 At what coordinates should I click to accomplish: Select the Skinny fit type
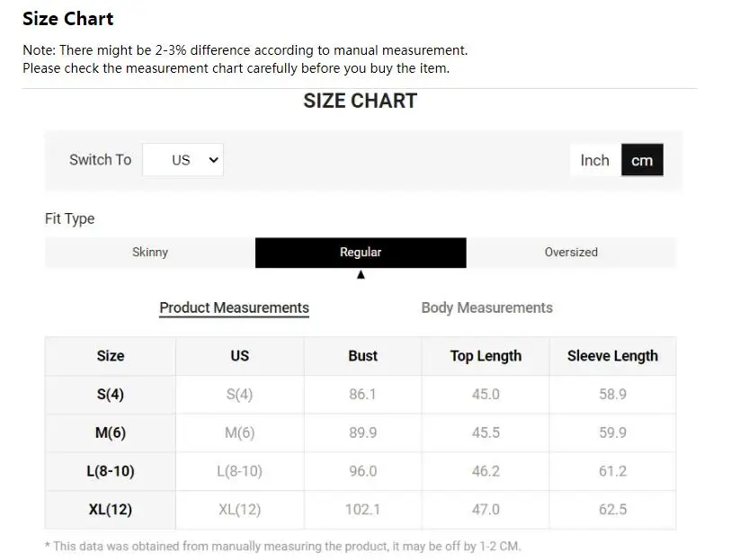click(x=150, y=253)
